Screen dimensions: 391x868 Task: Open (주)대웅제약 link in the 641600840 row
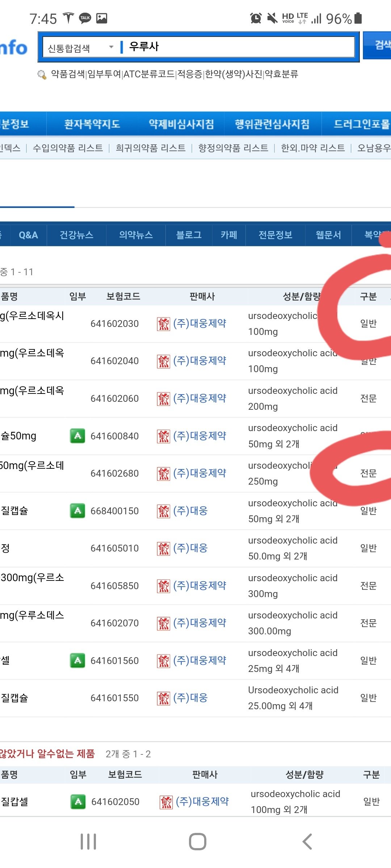200,436
